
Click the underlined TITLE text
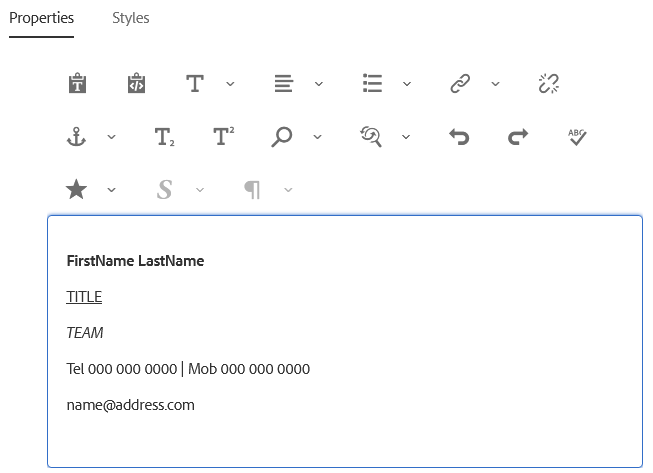point(84,297)
